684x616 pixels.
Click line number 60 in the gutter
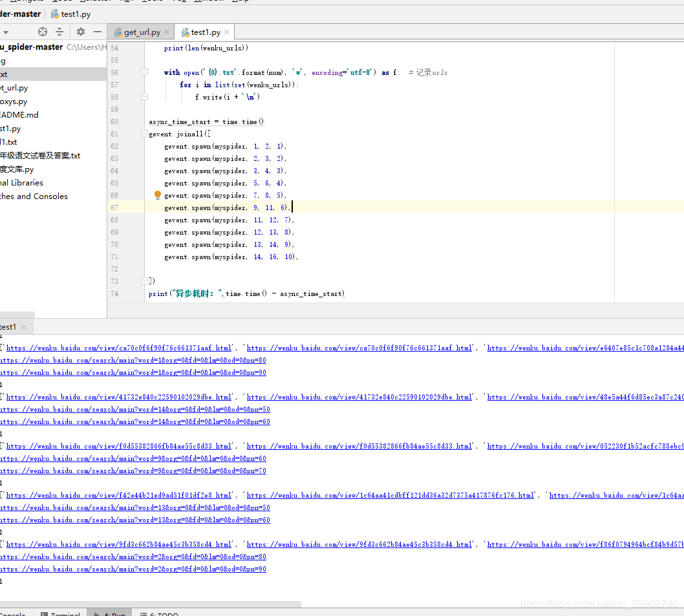point(114,122)
